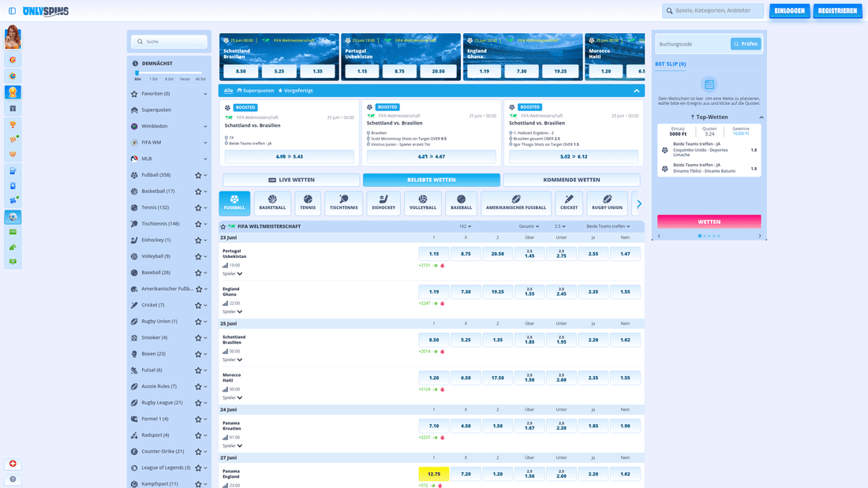Open statistics icon for Portugal Usbekistan match
The height and width of the screenshot is (488, 868).
[x=226, y=266]
